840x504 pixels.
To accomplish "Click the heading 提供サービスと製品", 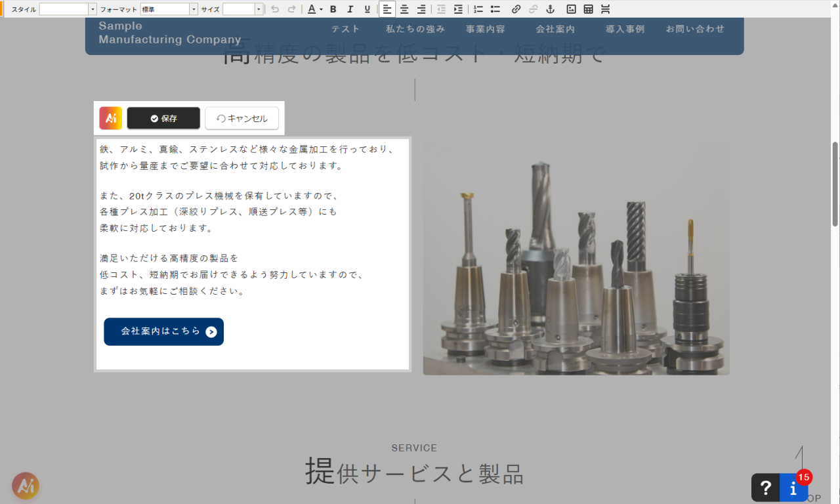I will (414, 472).
